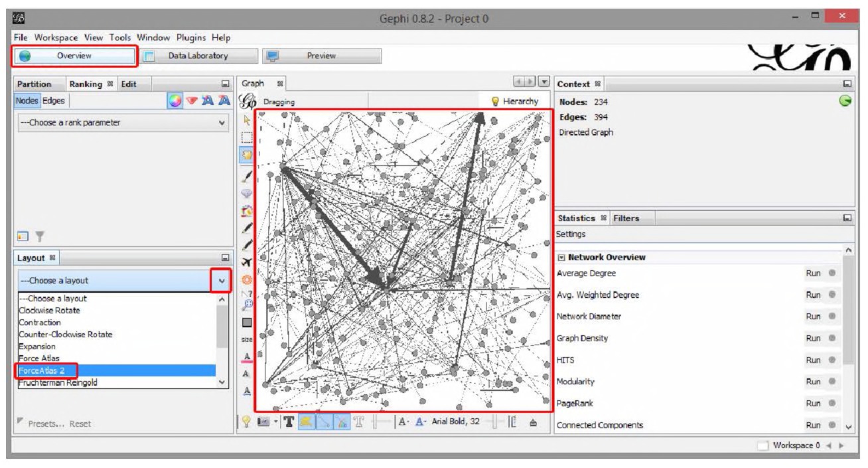Change the Arial Bold, 32 font
This screenshot has width=868, height=468.
pyautogui.click(x=456, y=422)
